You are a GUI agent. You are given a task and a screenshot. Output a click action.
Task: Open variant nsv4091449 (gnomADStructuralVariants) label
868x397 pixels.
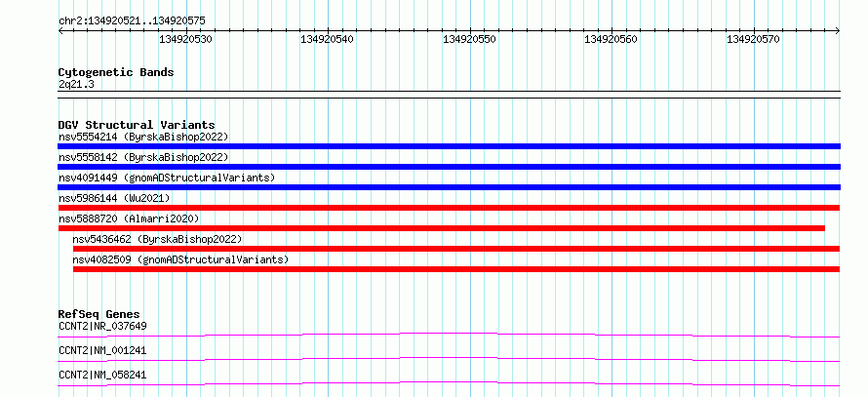point(167,178)
